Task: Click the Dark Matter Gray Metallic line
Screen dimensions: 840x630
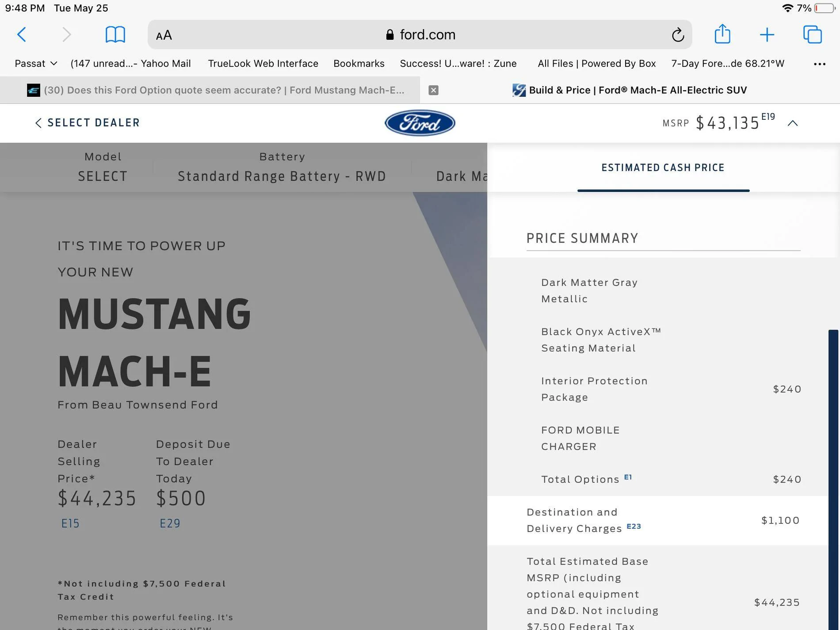Action: click(589, 290)
